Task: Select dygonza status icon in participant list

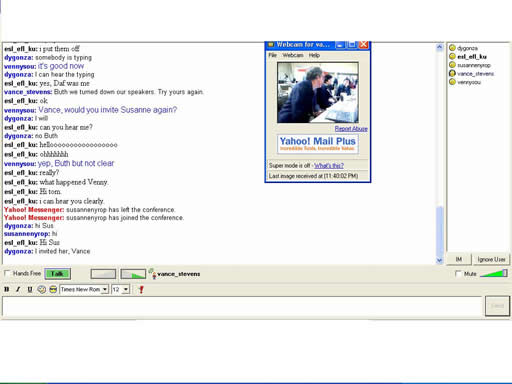Action: (x=452, y=48)
